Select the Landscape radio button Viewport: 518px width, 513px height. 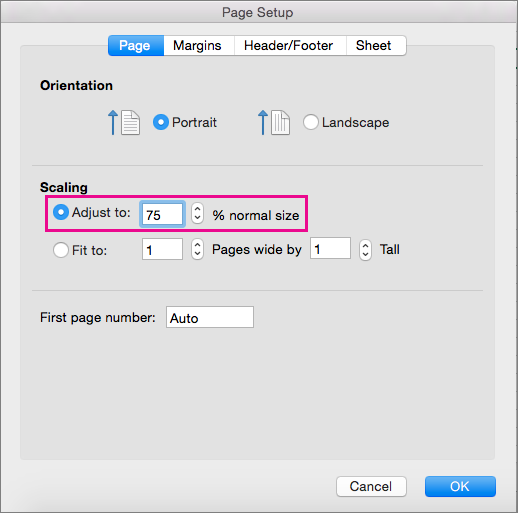[311, 122]
